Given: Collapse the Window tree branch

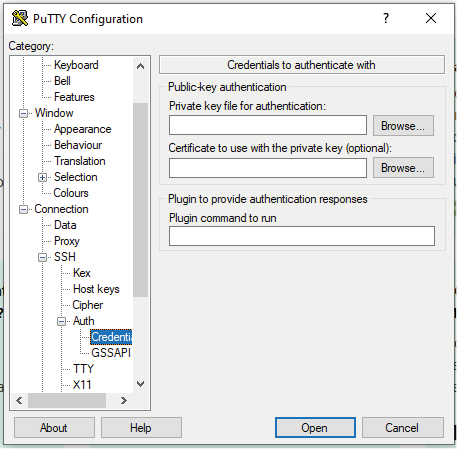Looking at the screenshot, I should 23,113.
